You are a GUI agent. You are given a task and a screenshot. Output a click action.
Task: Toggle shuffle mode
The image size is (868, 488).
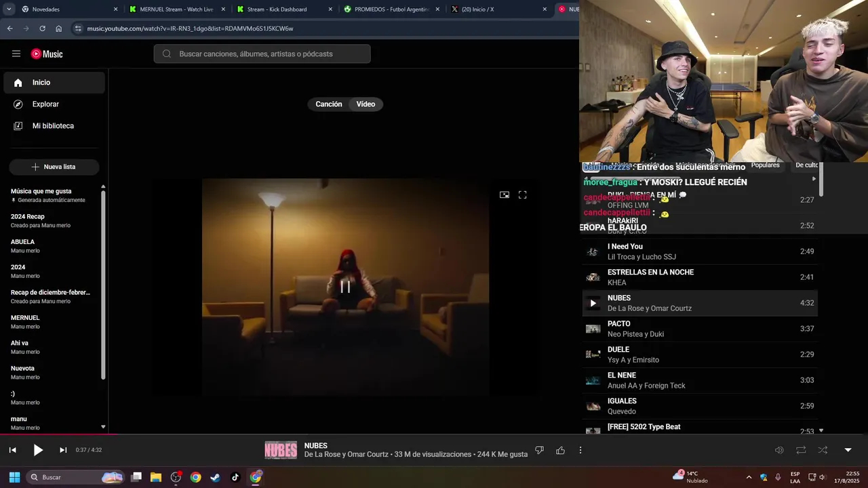pos(823,450)
